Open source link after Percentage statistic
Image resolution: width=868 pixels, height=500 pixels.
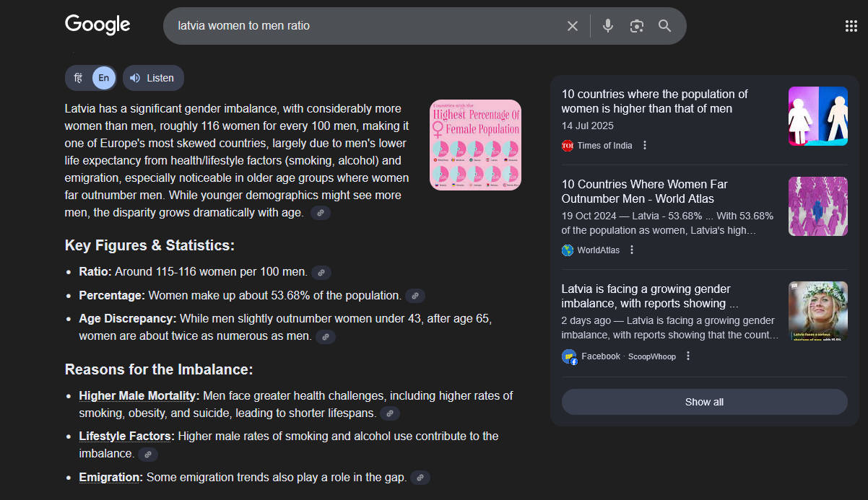point(415,296)
